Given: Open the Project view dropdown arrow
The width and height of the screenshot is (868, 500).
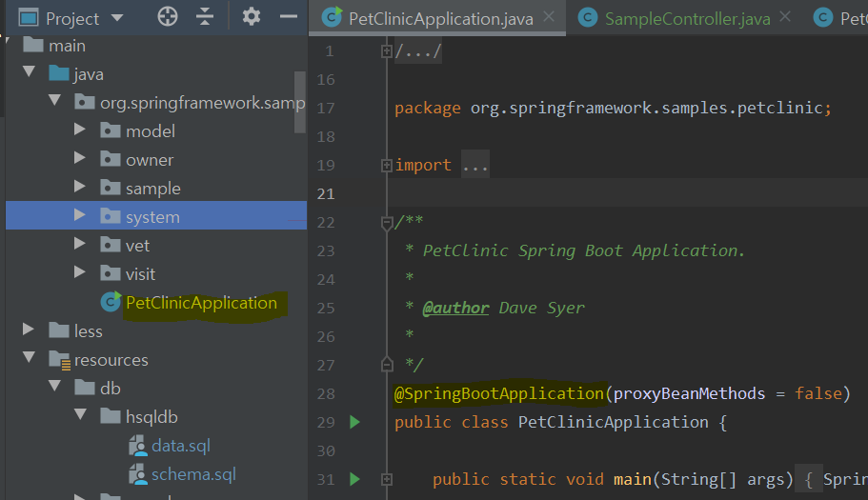Looking at the screenshot, I should point(117,18).
